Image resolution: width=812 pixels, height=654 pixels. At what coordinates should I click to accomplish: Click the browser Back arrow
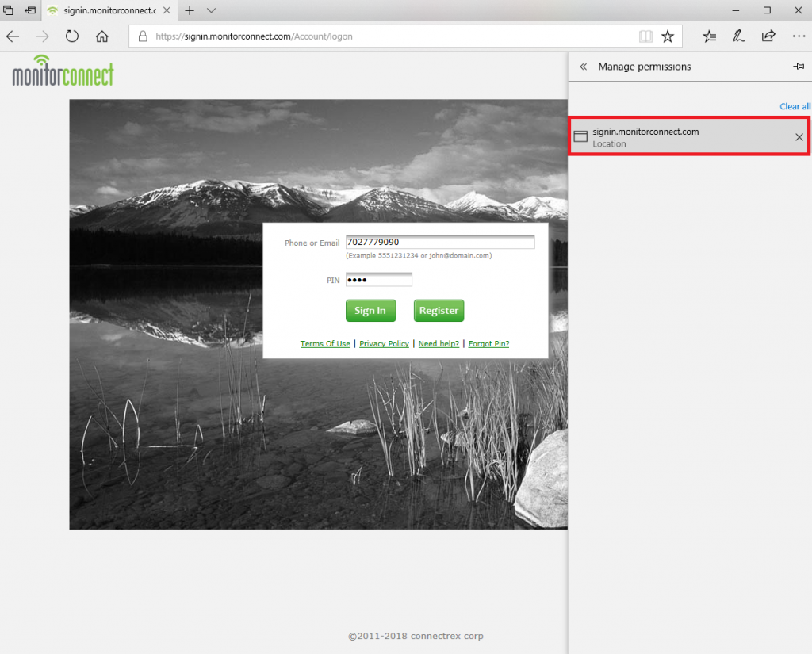[x=13, y=36]
